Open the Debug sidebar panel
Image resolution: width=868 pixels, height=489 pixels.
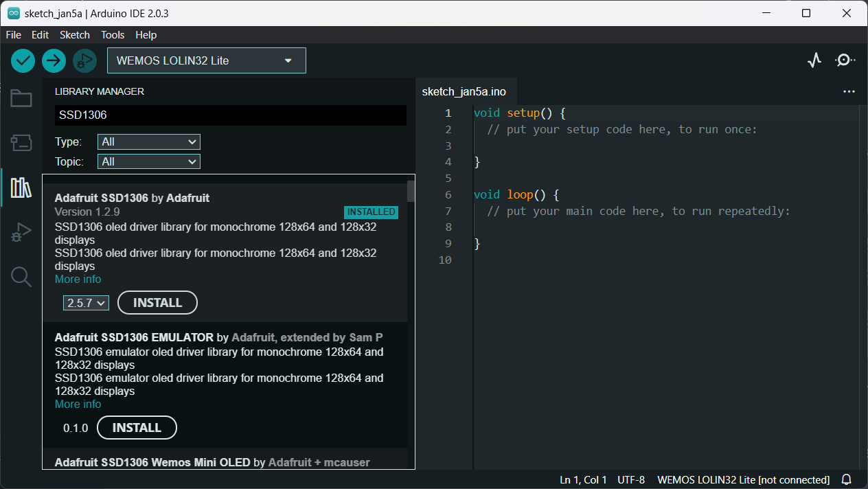[x=21, y=233]
